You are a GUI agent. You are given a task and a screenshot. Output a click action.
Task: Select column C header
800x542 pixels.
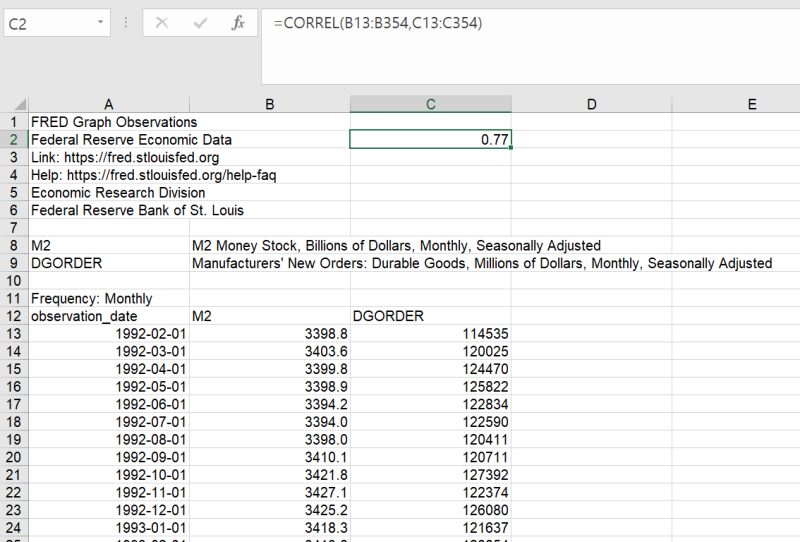click(x=431, y=104)
